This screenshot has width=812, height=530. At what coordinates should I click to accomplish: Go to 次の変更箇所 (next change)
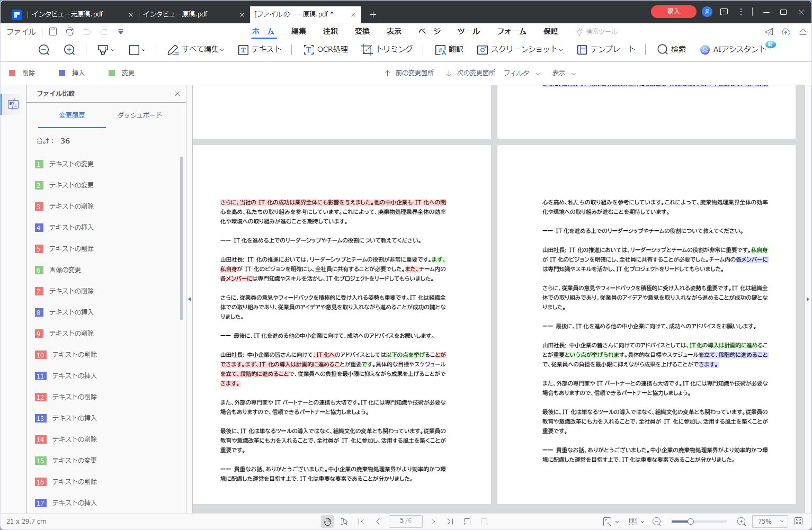click(x=469, y=73)
